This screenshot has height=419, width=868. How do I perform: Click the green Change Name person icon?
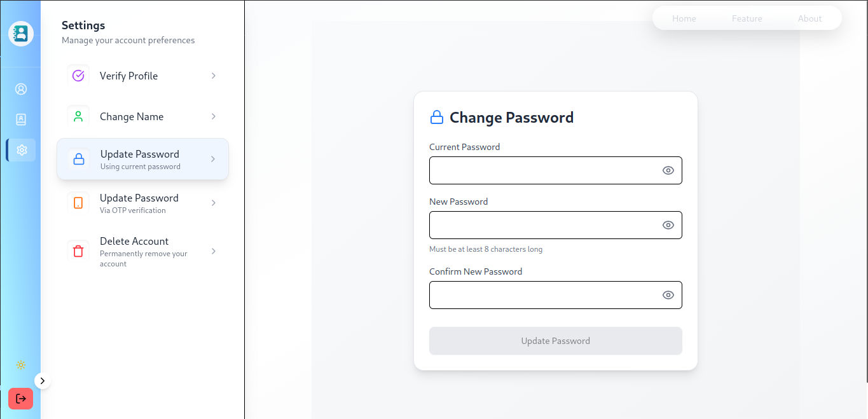tap(78, 116)
